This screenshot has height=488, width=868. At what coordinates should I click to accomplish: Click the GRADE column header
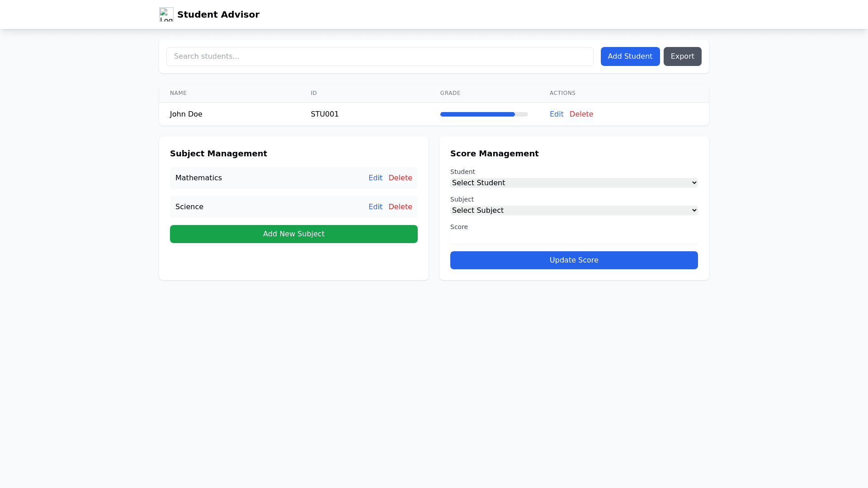(450, 93)
